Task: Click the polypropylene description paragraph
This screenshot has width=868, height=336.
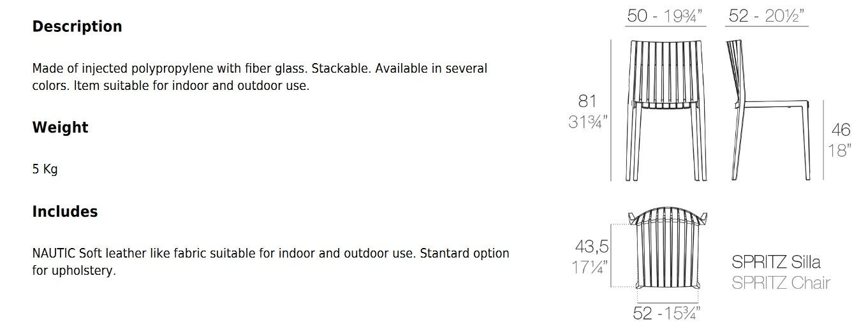Action: click(260, 77)
